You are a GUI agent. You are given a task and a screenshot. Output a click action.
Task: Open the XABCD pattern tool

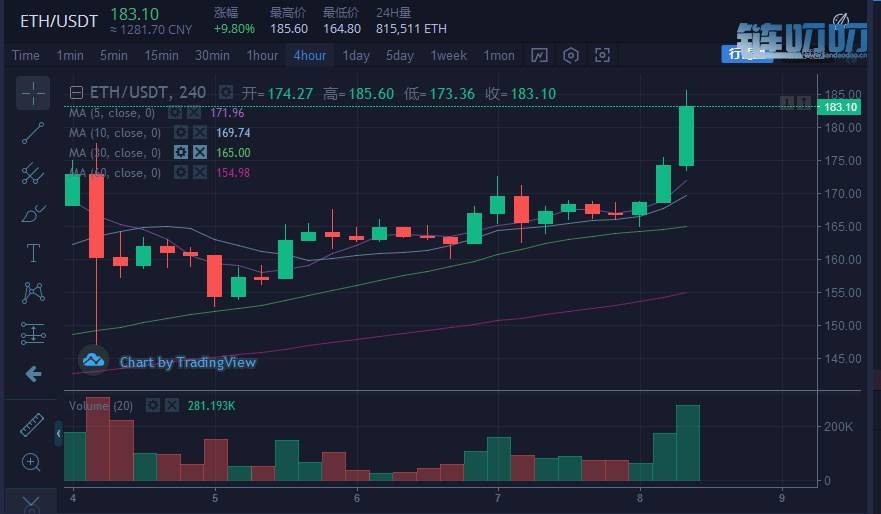coord(33,293)
